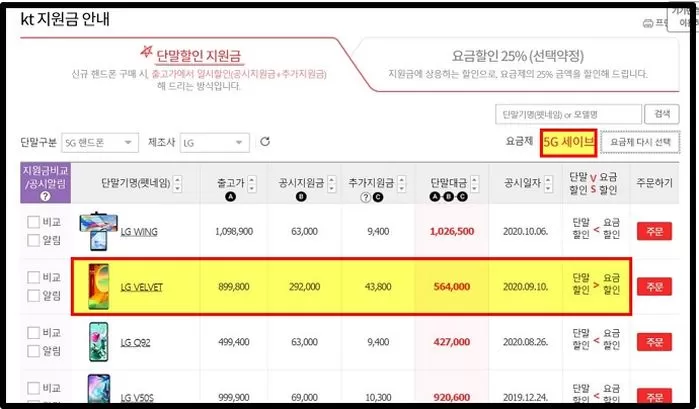The width and height of the screenshot is (699, 409).
Task: Open the LG V50S device link
Action: tap(137, 397)
